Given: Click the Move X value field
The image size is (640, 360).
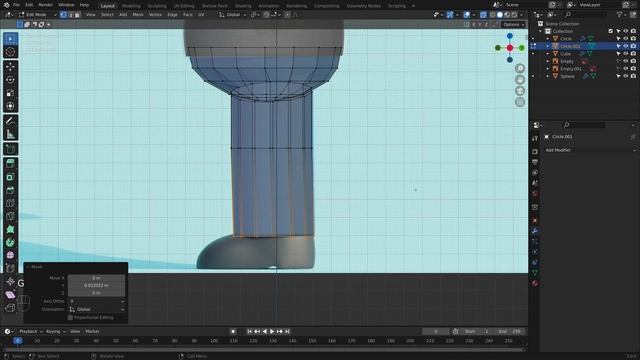Looking at the screenshot, I should [97, 278].
